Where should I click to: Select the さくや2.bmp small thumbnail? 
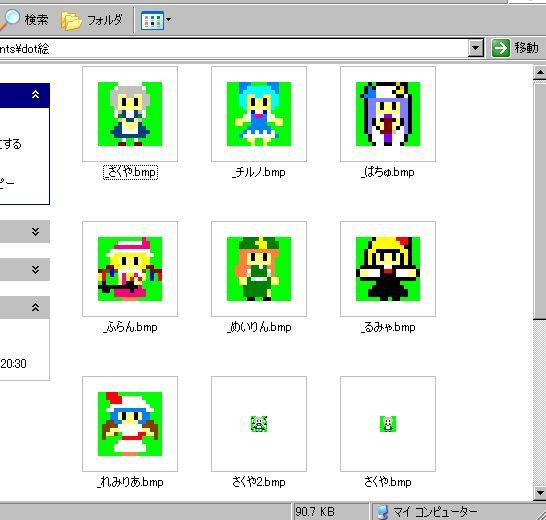pos(259,424)
